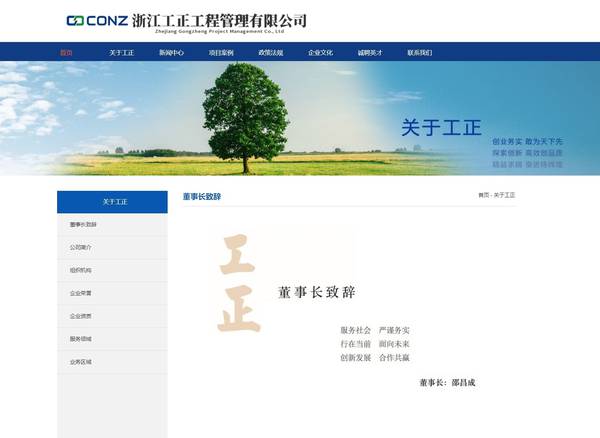Open the 新闻中心 navigation item

(x=171, y=52)
